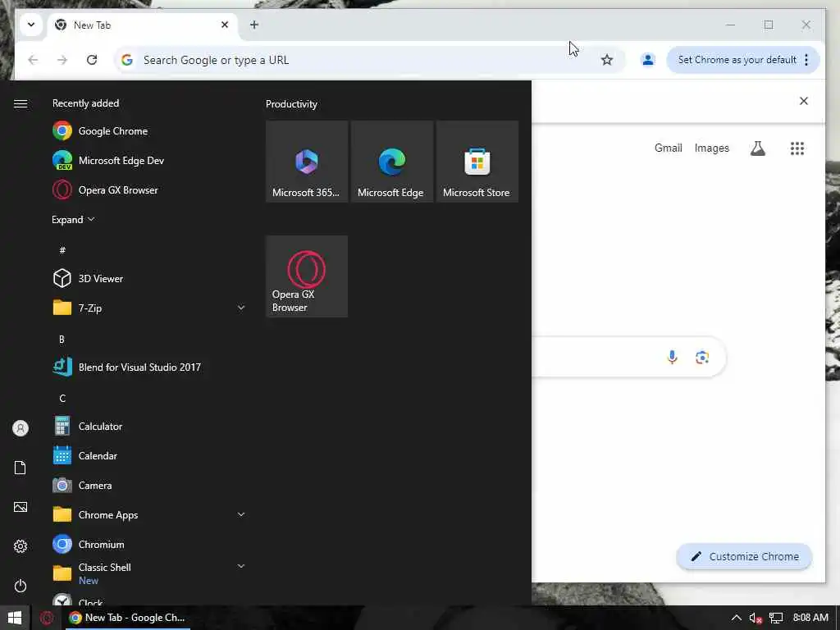This screenshot has width=840, height=630.
Task: Bookmark this tab with the star icon
Action: (606, 60)
